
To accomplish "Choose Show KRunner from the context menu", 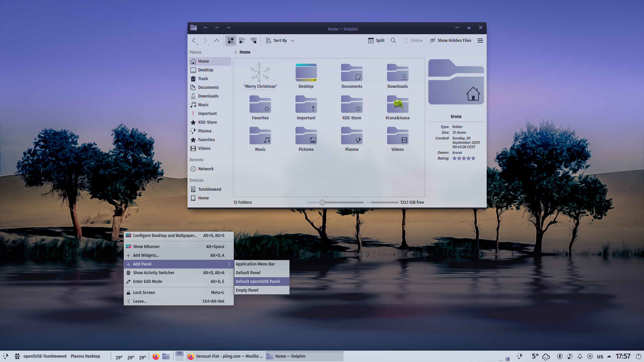I will 179,247.
